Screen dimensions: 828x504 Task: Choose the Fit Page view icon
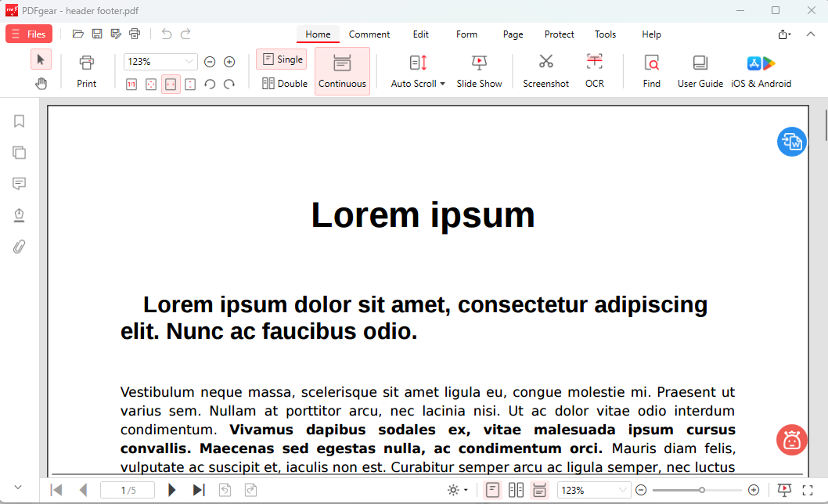(x=151, y=84)
